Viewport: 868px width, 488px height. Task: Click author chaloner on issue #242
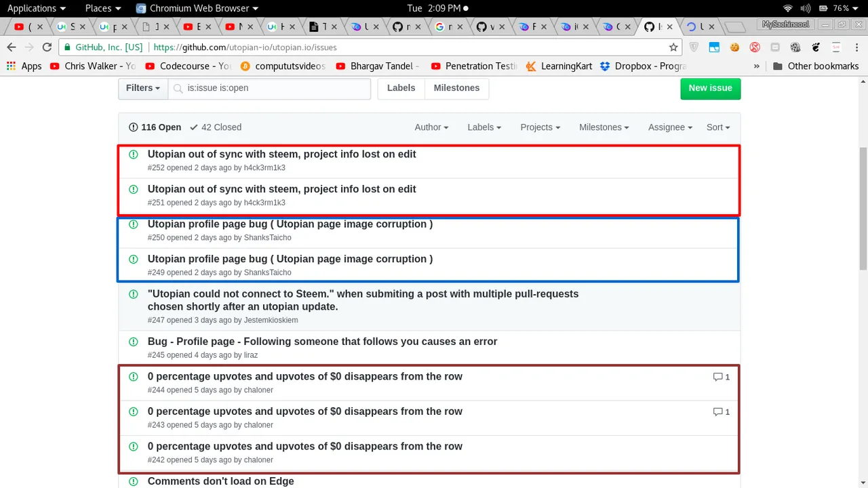258,460
